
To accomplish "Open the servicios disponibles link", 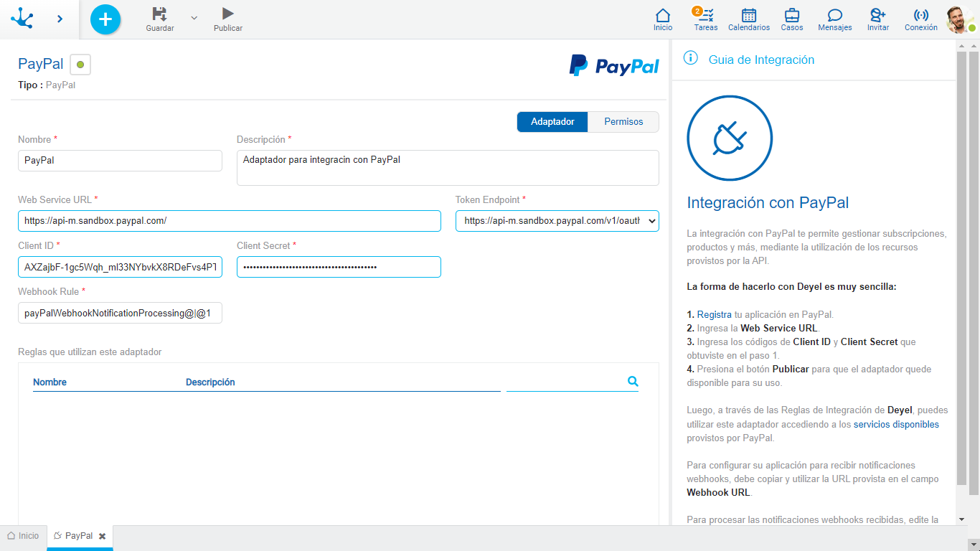I will 896,425.
